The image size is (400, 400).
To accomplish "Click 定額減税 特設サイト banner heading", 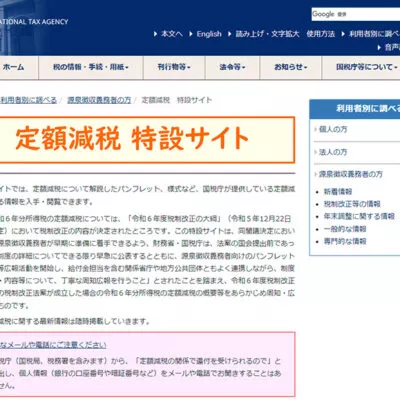I will click(x=132, y=139).
